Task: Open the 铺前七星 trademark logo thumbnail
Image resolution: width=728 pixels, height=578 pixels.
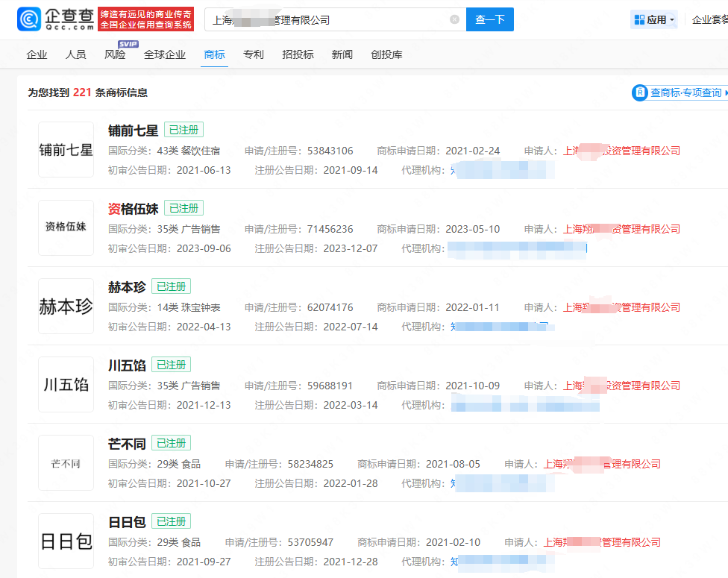Action: [x=66, y=150]
